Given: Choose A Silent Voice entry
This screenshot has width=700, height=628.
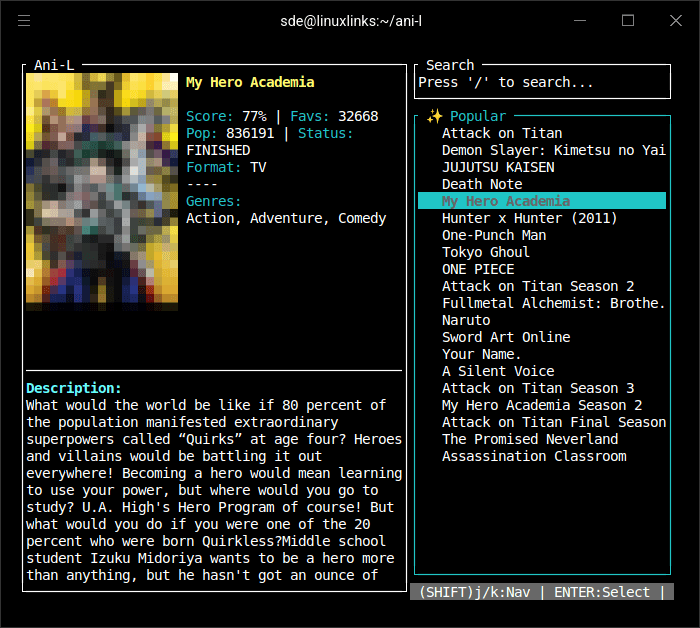Looking at the screenshot, I should (498, 371).
